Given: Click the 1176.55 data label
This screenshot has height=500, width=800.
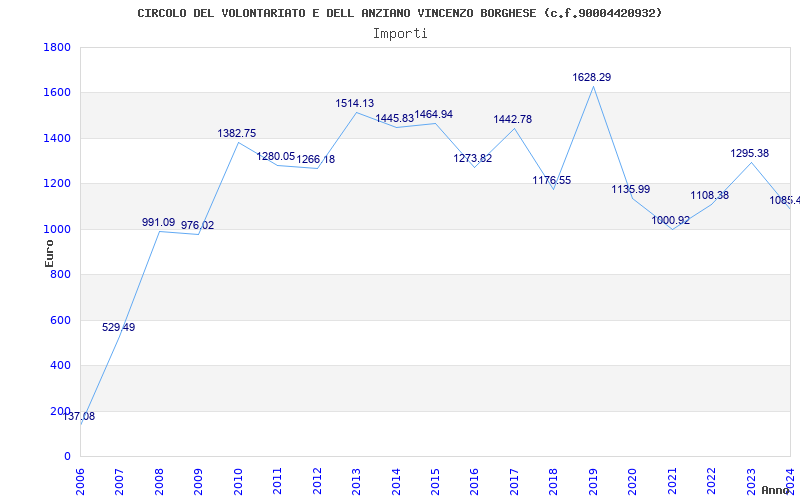Looking at the screenshot, I should coord(551,180).
